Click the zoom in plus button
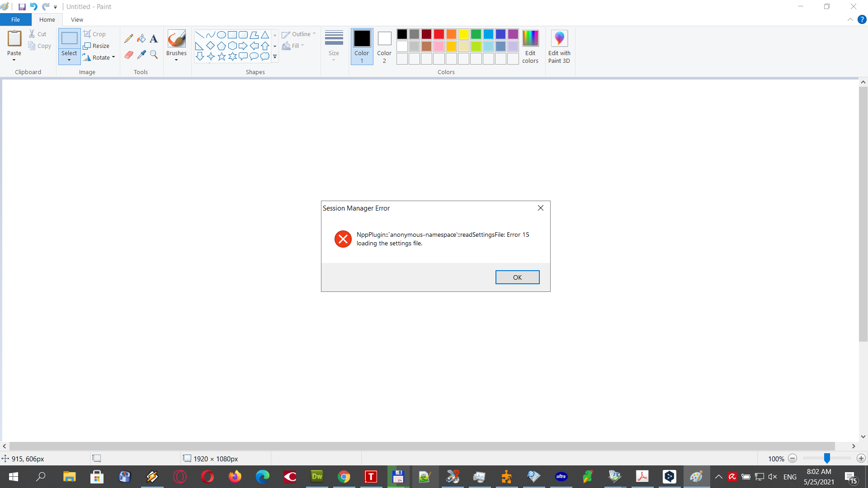Image resolution: width=868 pixels, height=488 pixels. pyautogui.click(x=861, y=458)
